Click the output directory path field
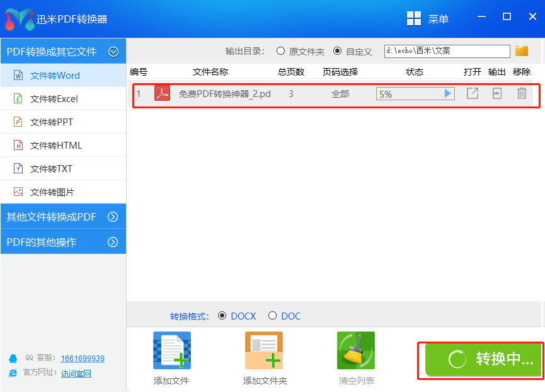This screenshot has width=545, height=392. pos(446,51)
